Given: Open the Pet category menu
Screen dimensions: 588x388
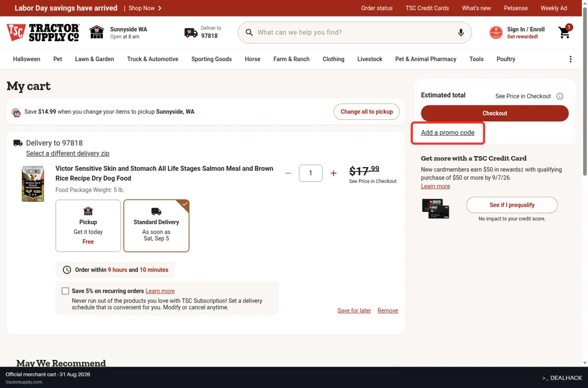Looking at the screenshot, I should coord(58,59).
